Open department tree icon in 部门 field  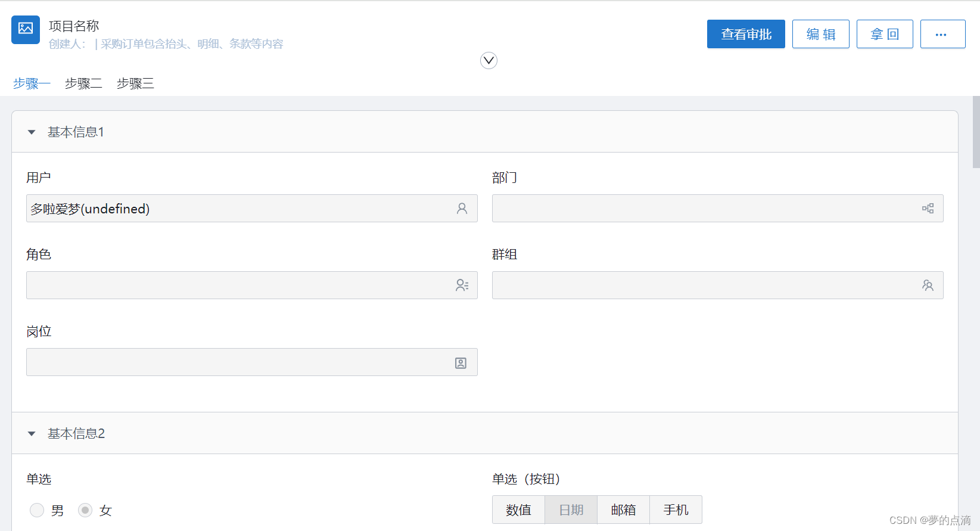pyautogui.click(x=928, y=209)
